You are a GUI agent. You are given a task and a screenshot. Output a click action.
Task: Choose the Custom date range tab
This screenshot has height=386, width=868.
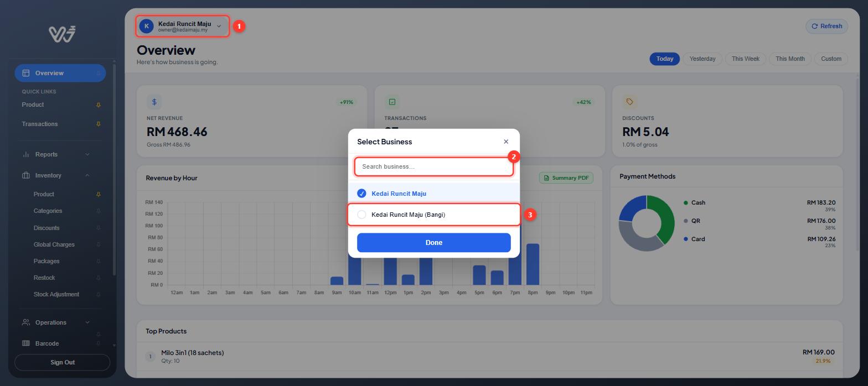pos(831,59)
